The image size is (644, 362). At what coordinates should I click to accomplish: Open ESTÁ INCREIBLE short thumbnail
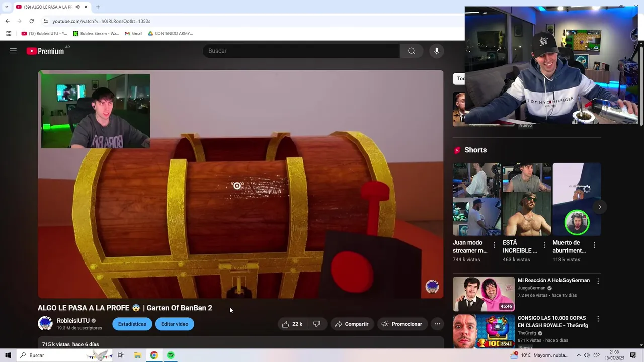(527, 199)
